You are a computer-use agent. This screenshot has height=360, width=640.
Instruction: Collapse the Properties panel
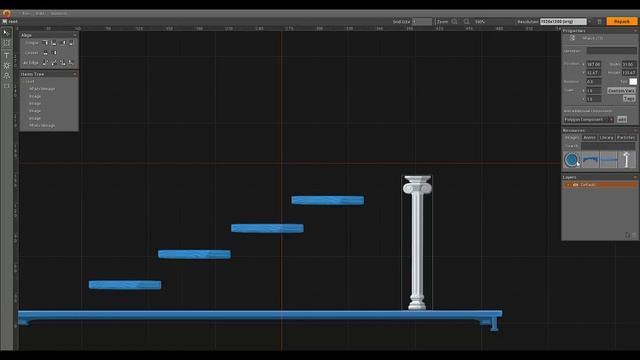pyautogui.click(x=635, y=31)
